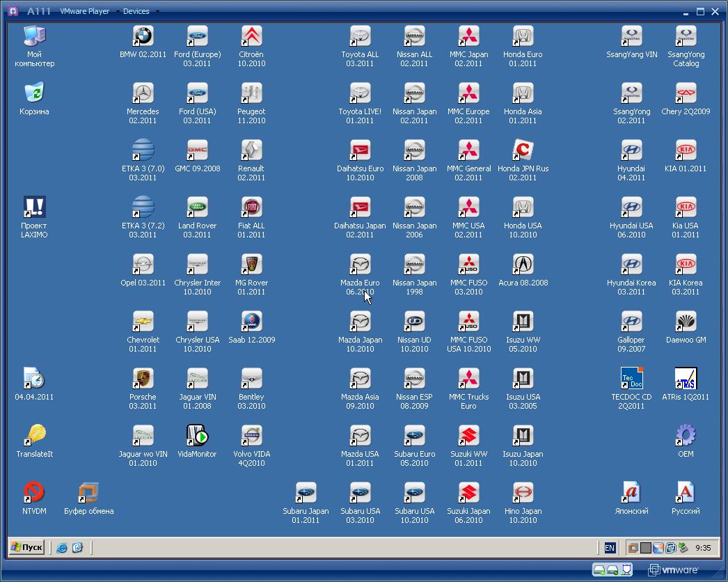Screen dimensions: 728x582
Task: Click the Пуск start button
Action: (x=27, y=547)
